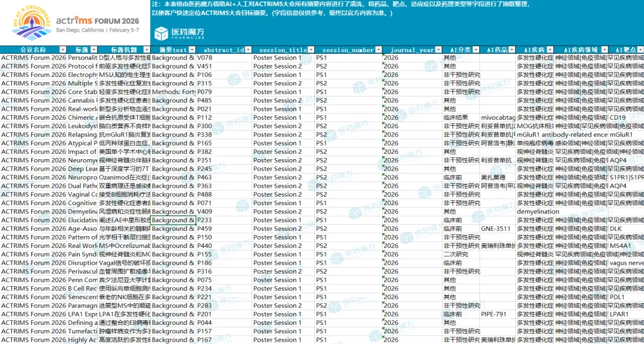Click the PIPE-791 drug cell
Viewport: 644px width, 344px height.
click(x=498, y=314)
